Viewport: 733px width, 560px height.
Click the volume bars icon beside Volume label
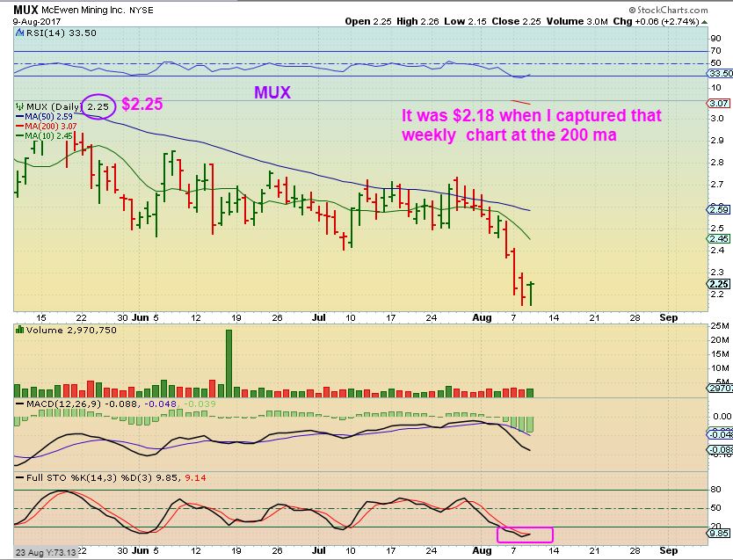[19, 330]
